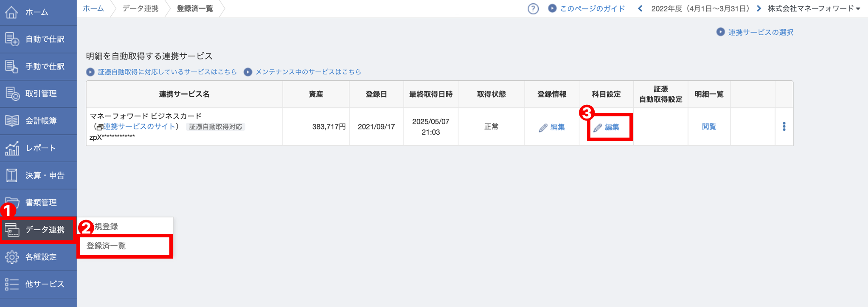Click the ホーム breadcrumb link
This screenshot has height=307, width=868.
click(93, 8)
